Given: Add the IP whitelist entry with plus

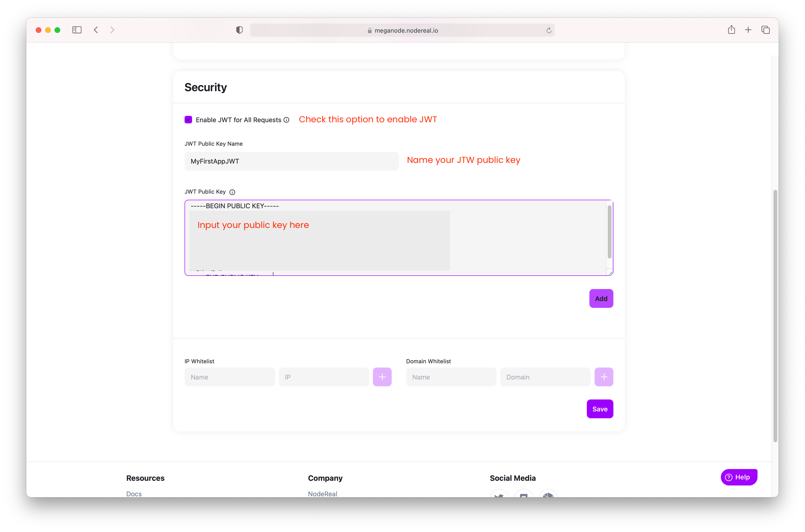Looking at the screenshot, I should 382,377.
